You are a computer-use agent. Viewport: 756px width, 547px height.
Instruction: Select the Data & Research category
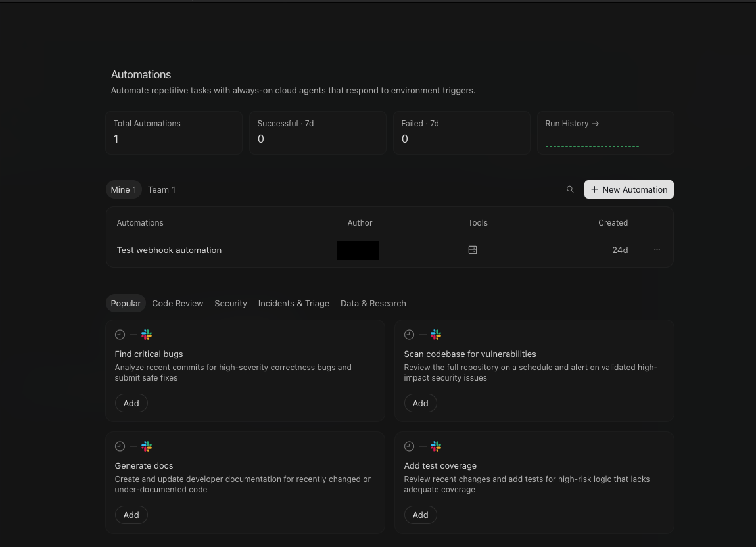pos(373,303)
